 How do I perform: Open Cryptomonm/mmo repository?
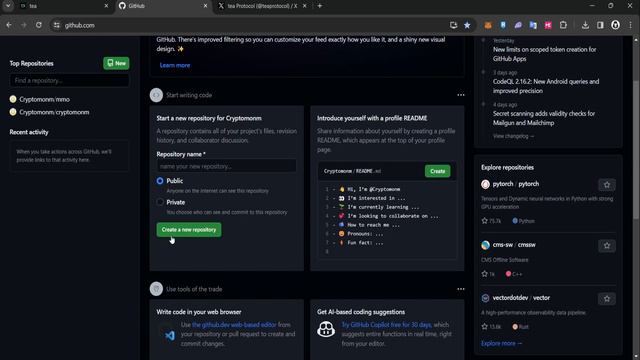(x=44, y=99)
